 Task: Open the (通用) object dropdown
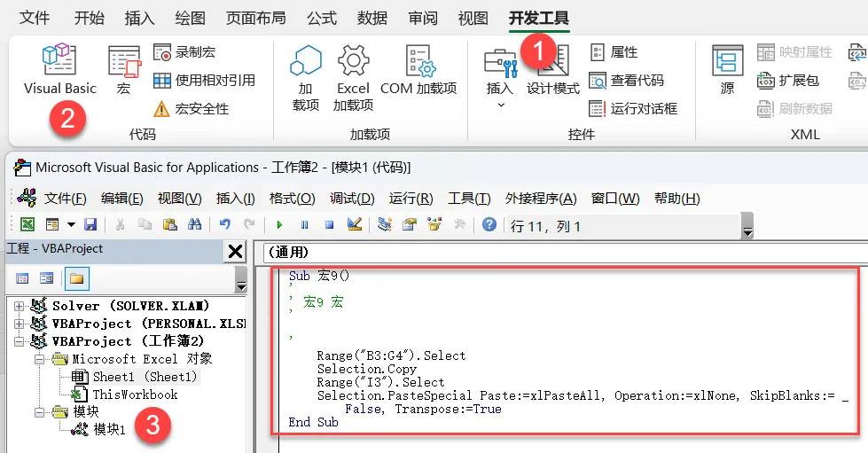point(559,253)
